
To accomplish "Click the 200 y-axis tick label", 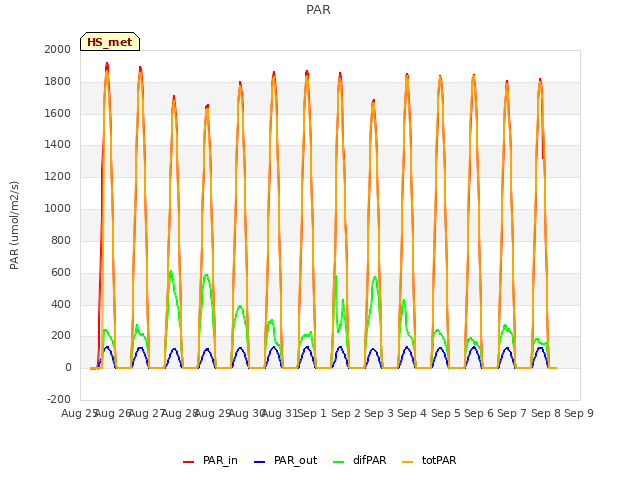I will (61, 336).
